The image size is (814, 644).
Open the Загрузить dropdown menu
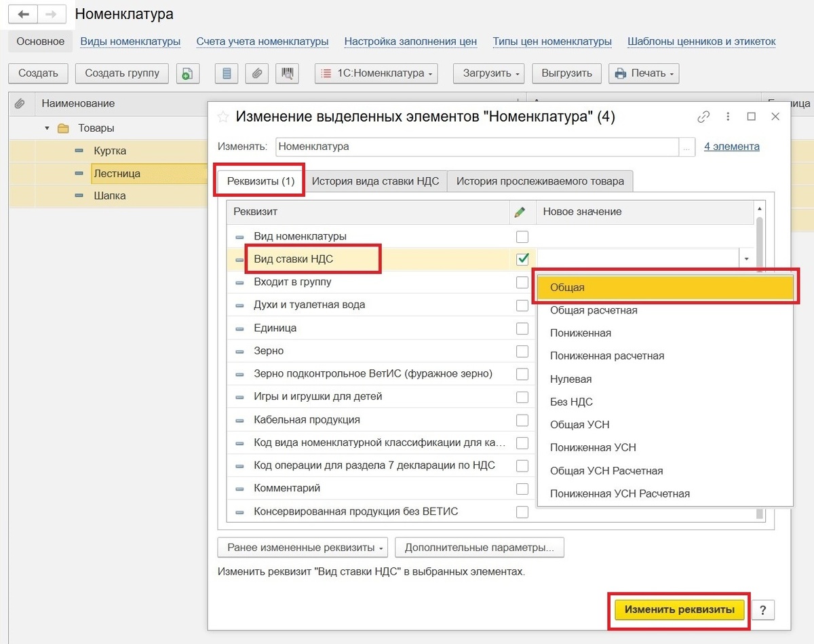[x=488, y=73]
